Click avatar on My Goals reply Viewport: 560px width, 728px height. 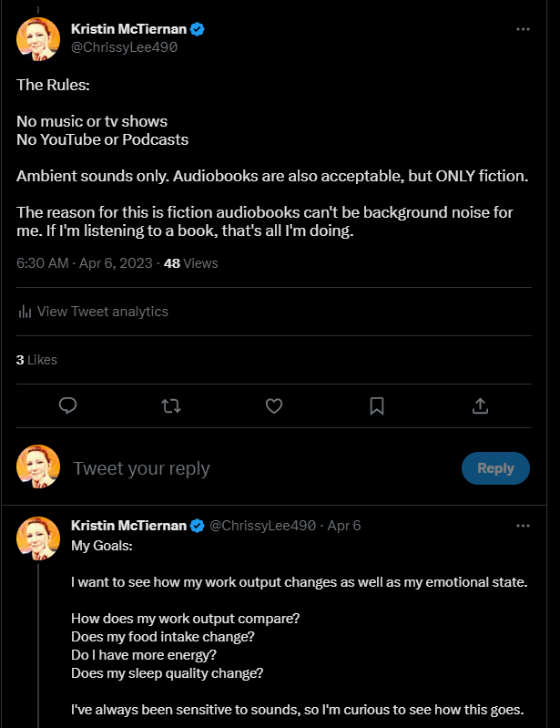click(38, 538)
